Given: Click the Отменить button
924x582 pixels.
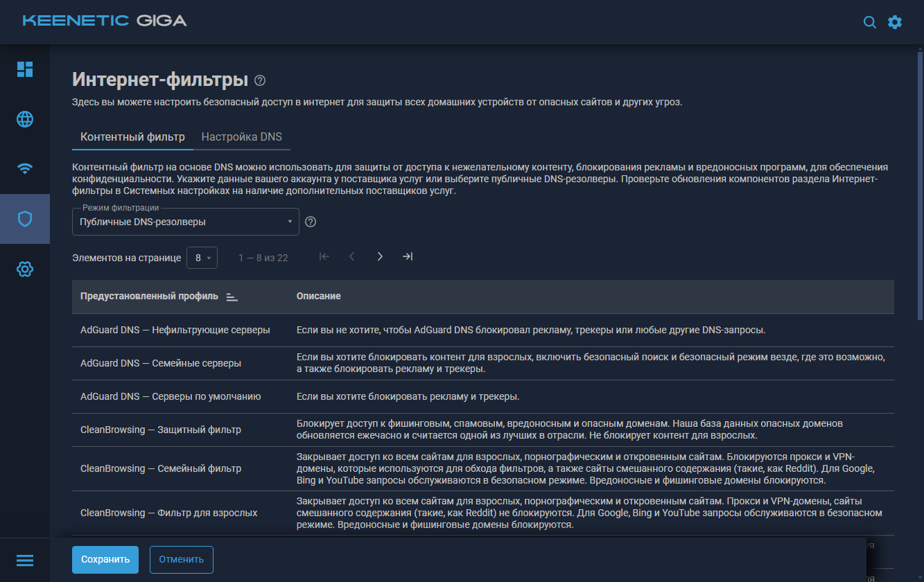Looking at the screenshot, I should 181,560.
